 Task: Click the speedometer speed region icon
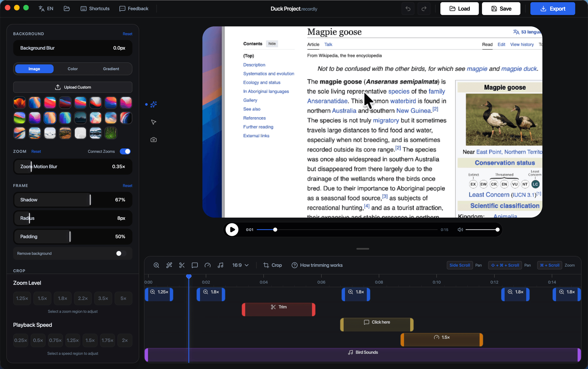(207, 265)
